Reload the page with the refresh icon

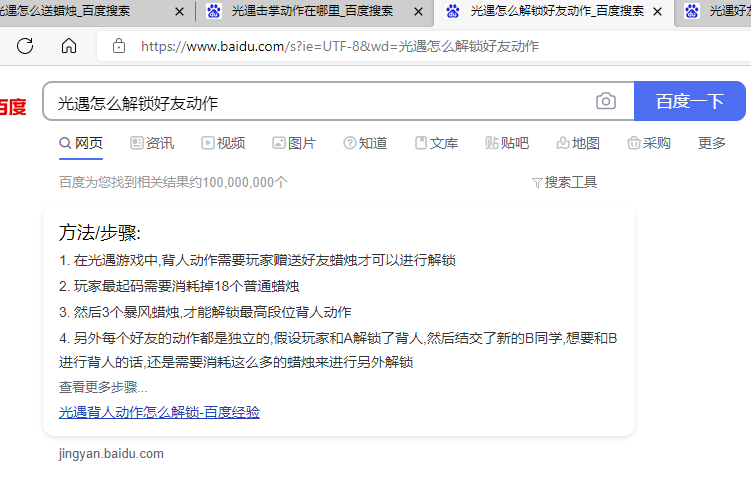click(x=25, y=46)
